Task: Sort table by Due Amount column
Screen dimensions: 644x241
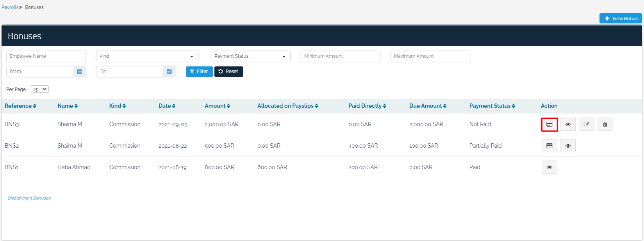Action: 428,106
